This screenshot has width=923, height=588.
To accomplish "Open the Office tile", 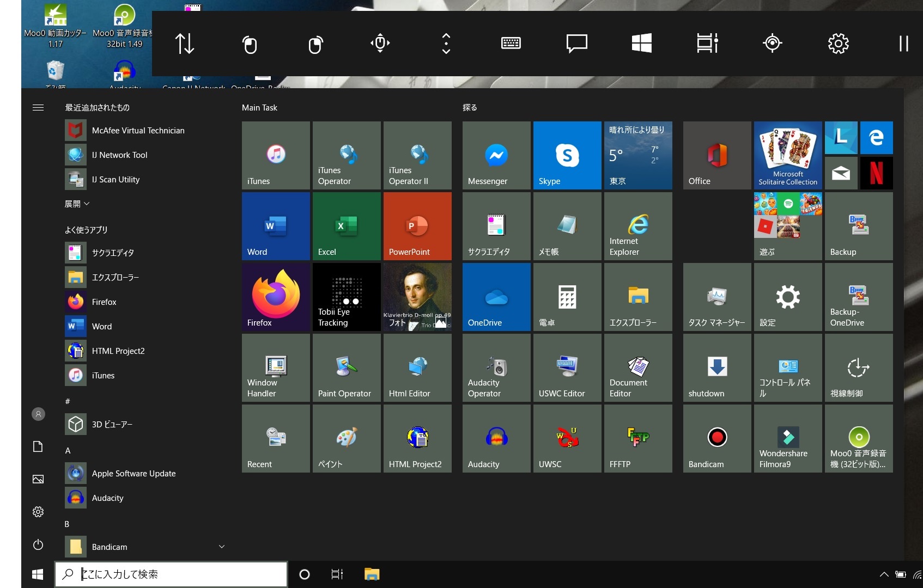I will pos(717,155).
